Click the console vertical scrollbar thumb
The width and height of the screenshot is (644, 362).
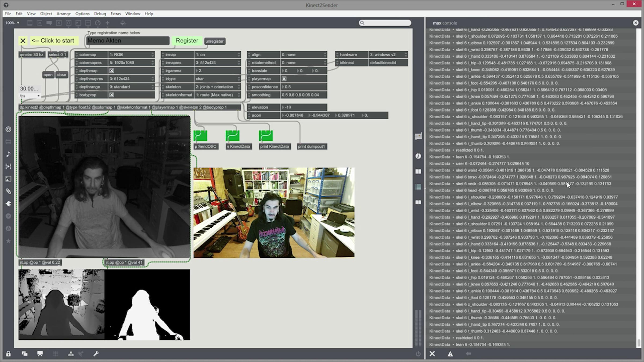(x=639, y=342)
